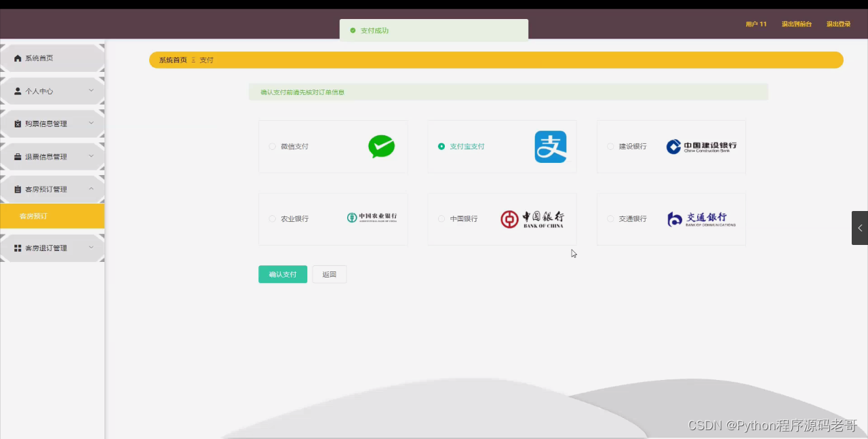
Task: Click the 支付成功 notification banner
Action: (433, 30)
